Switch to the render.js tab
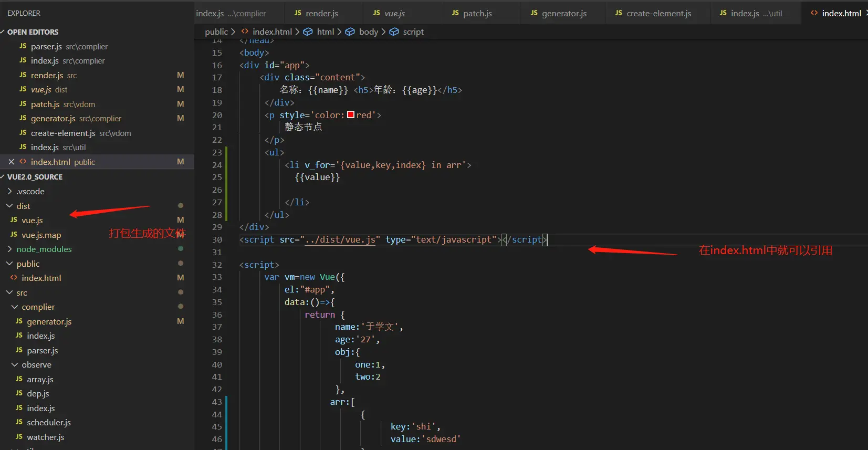The height and width of the screenshot is (450, 868). 322,13
